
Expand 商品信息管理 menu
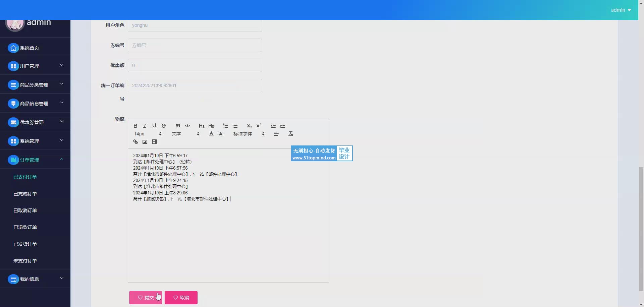[x=35, y=104]
